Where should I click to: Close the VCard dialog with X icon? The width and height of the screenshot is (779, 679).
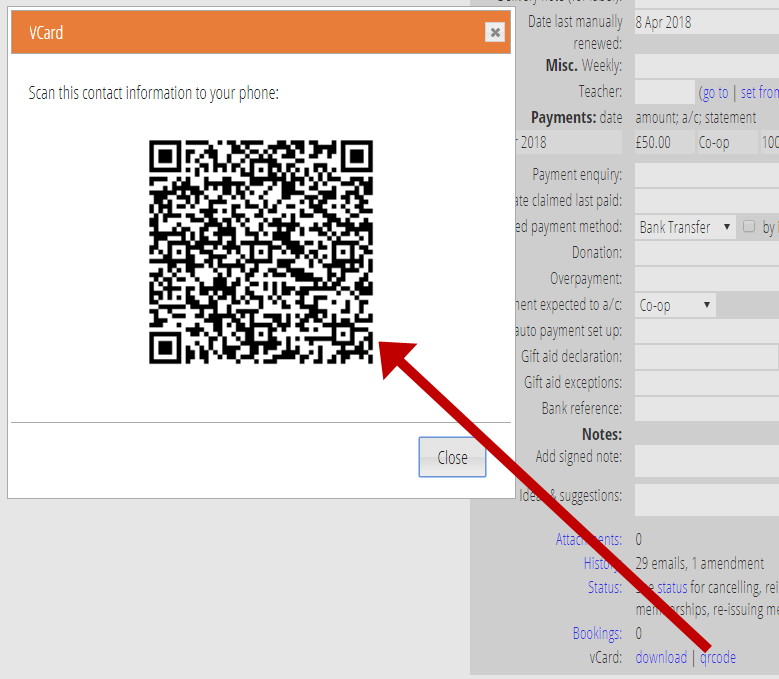[x=495, y=33]
